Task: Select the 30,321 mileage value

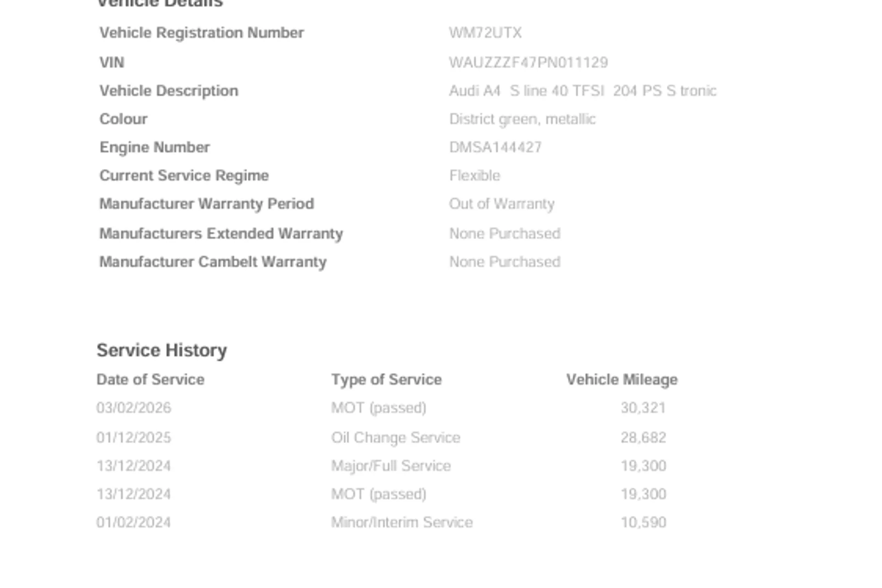Action: pyautogui.click(x=643, y=408)
